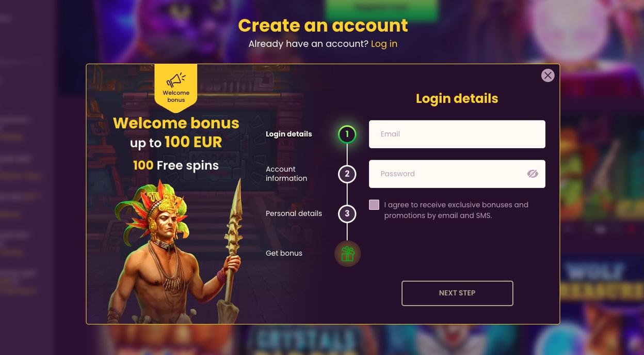Go to the Personal details step label
The width and height of the screenshot is (644, 355).
tap(294, 214)
